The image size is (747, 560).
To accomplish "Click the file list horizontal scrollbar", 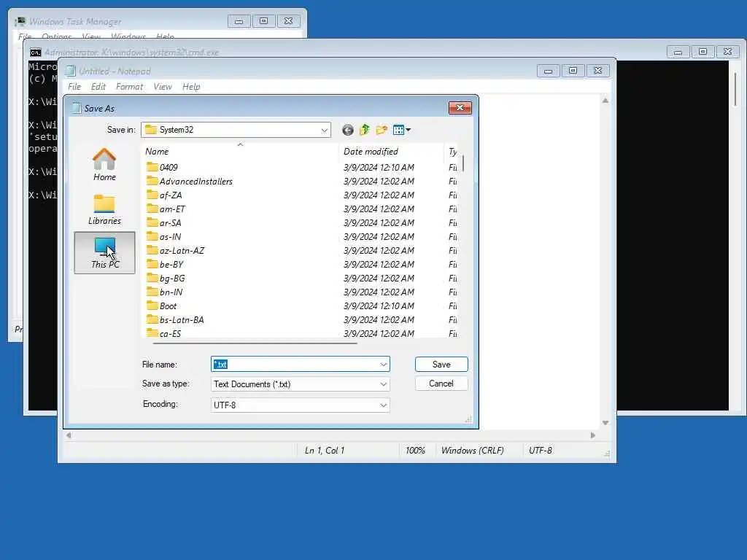I will click(x=255, y=343).
